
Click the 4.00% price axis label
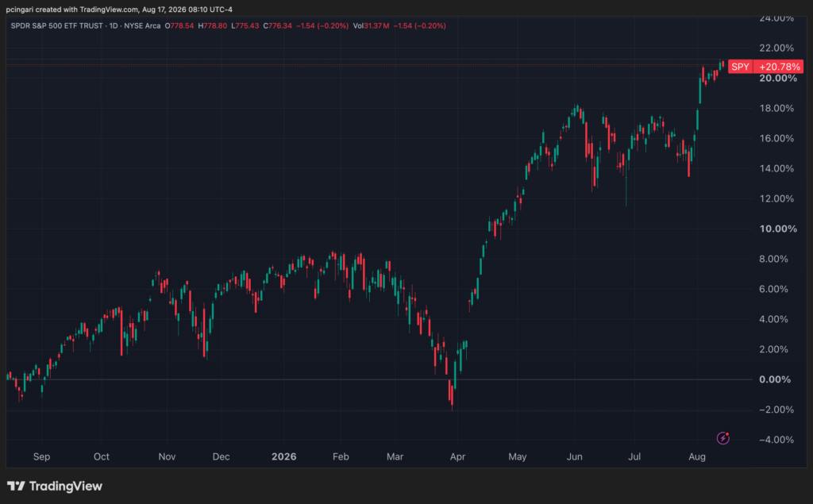point(773,319)
